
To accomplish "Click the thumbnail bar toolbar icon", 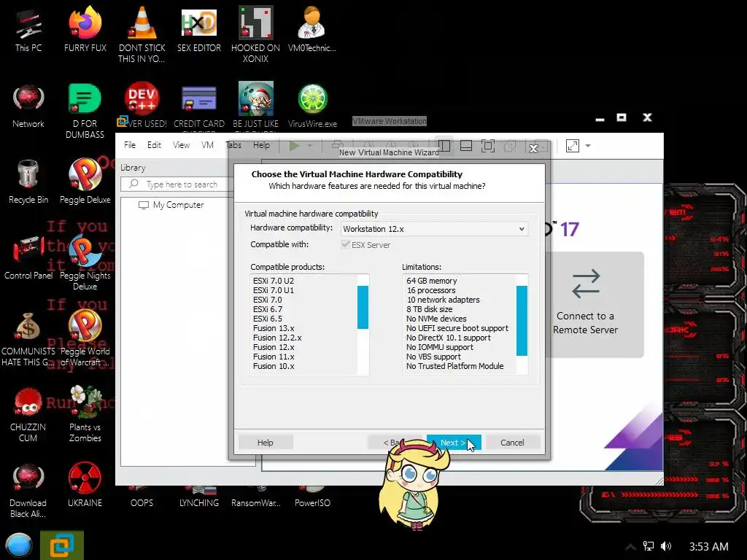I will pos(466,146).
